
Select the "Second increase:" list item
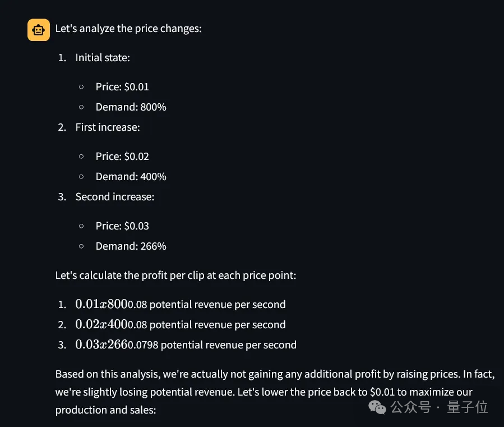[115, 196]
